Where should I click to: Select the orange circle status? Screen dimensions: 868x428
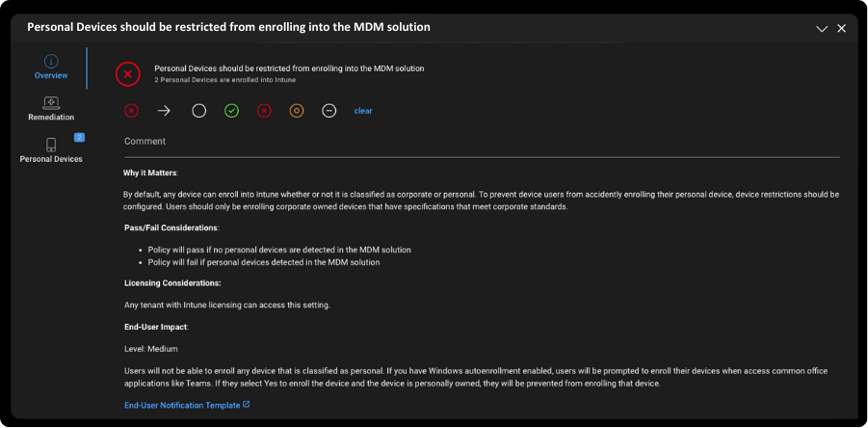[x=297, y=111]
